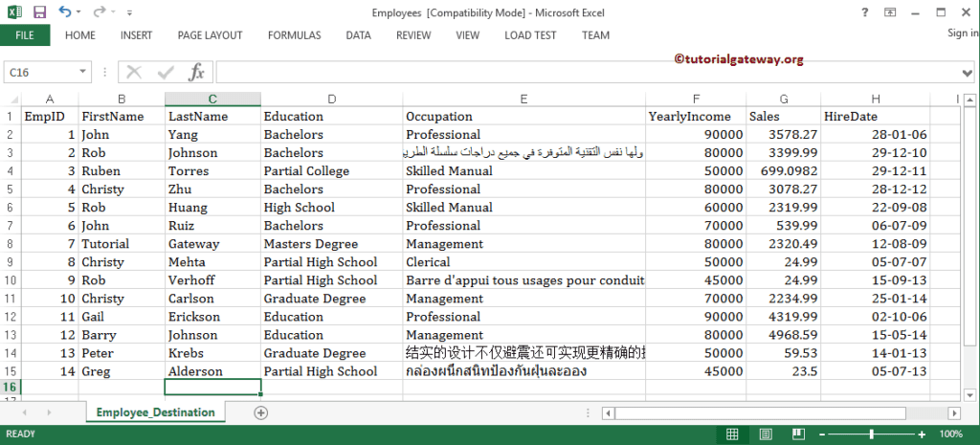Click the cell containing 'Tutorial'
The height and width of the screenshot is (445, 980).
point(122,244)
